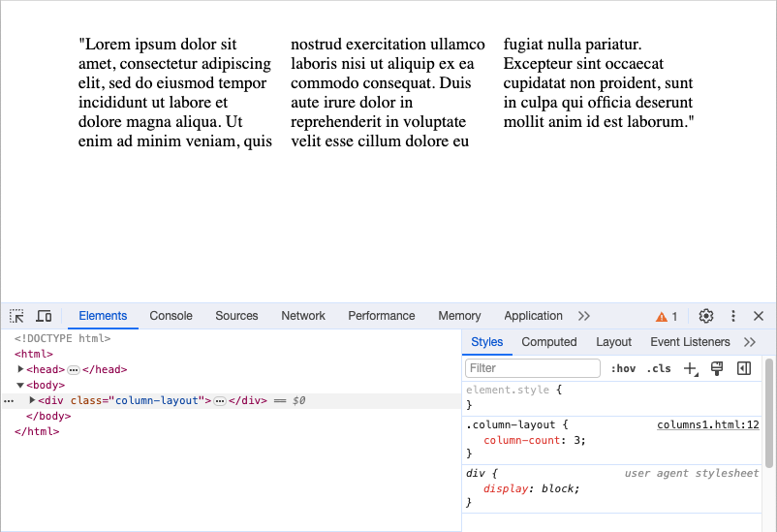Show more main DevTools tabs
Image resolution: width=777 pixels, height=532 pixels.
tap(583, 316)
